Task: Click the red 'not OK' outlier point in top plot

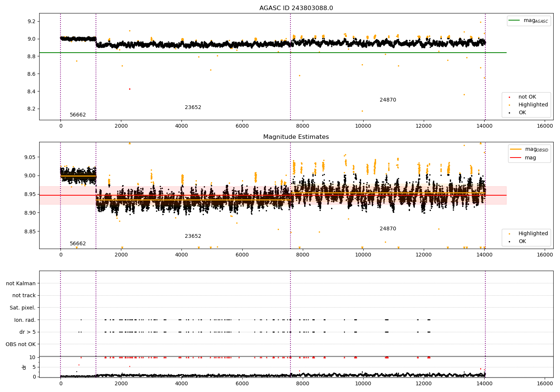Action: pyautogui.click(x=130, y=89)
